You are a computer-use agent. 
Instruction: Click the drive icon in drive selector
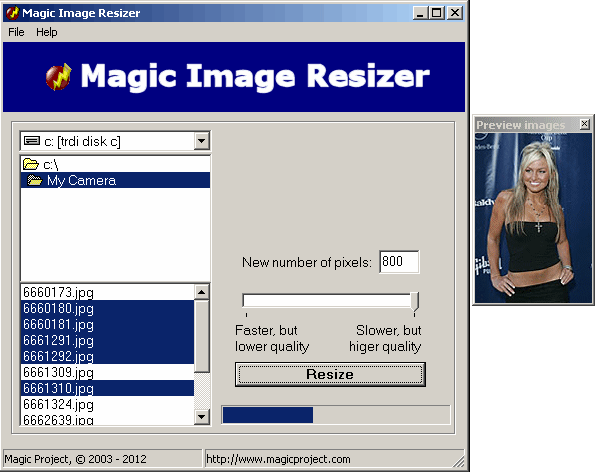coord(31,141)
